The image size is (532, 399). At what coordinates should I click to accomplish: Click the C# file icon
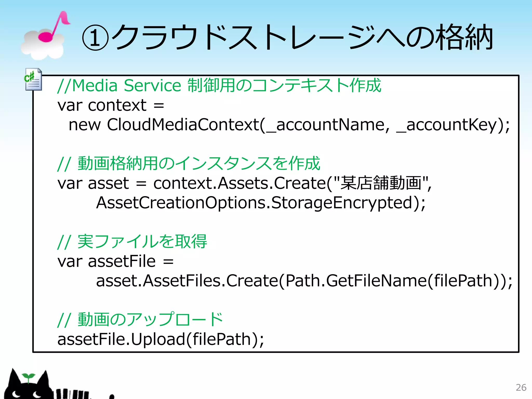33,79
